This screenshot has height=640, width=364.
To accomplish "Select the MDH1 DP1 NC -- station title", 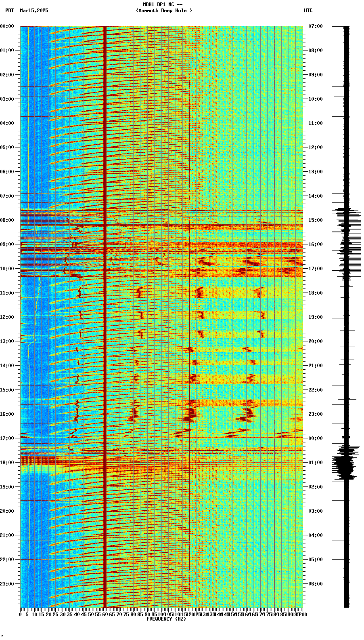I will coord(163,4).
